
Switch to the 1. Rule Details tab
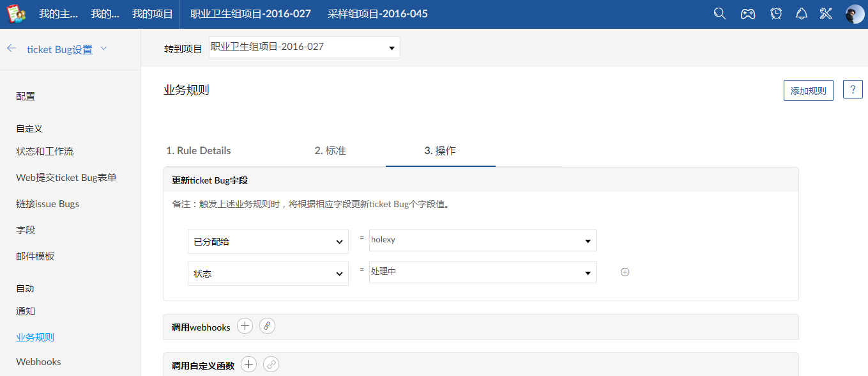click(198, 151)
